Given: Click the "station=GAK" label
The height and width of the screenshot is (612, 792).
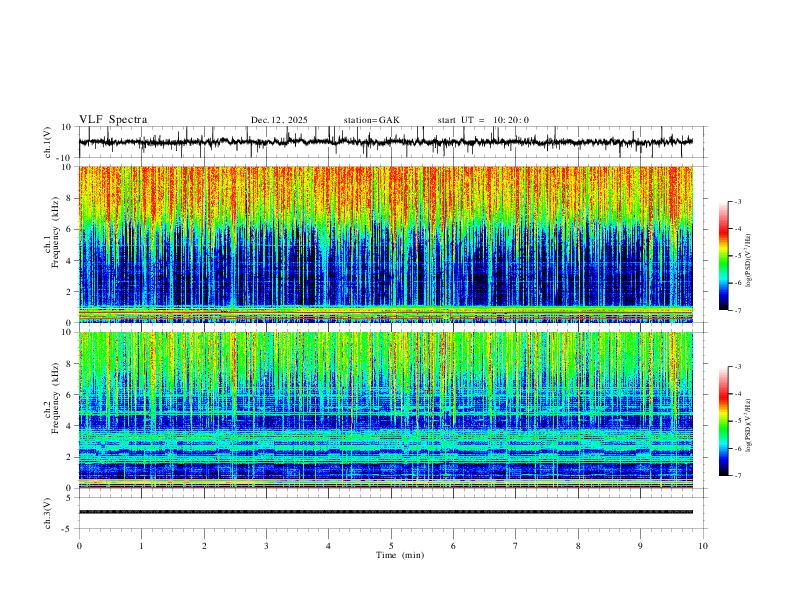Looking at the screenshot, I should click(371, 120).
